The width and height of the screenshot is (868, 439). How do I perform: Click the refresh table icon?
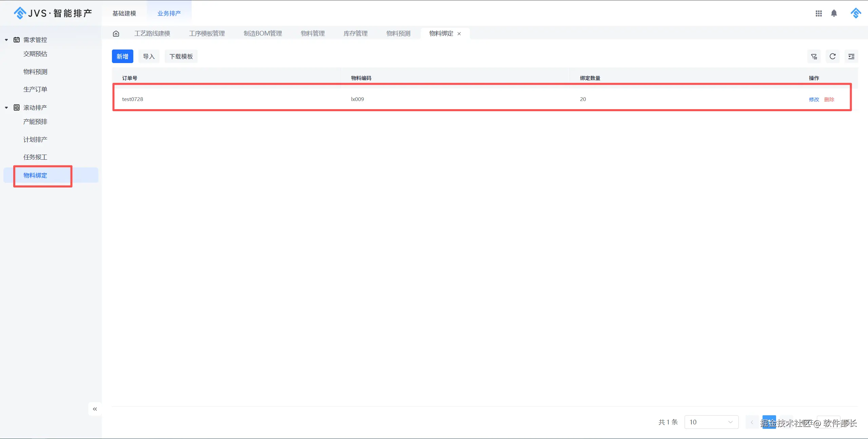pos(832,57)
